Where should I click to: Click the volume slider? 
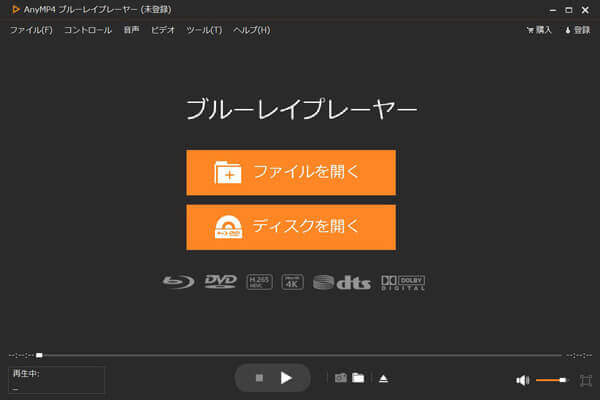(x=551, y=380)
